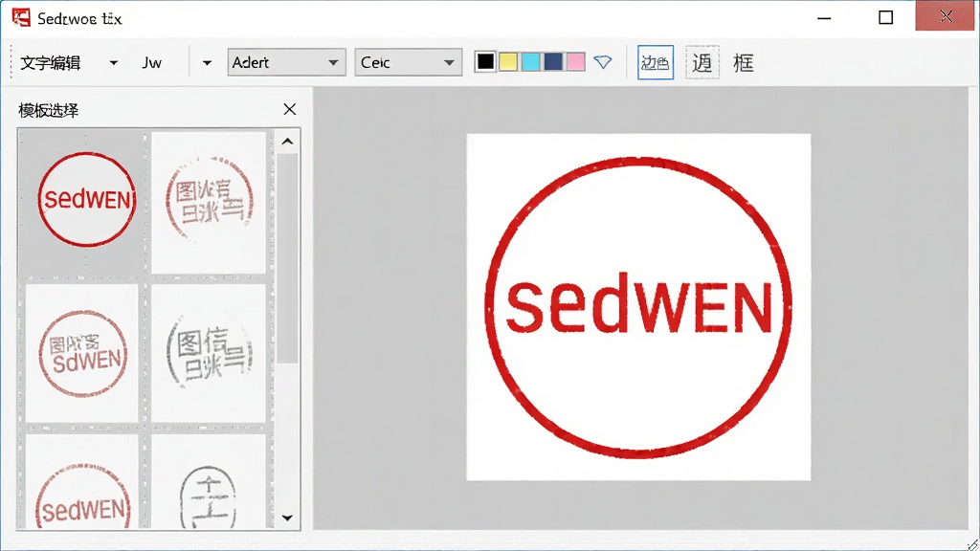The image size is (980, 551).
Task: Click the template list scroll-down arrow
Action: [287, 518]
